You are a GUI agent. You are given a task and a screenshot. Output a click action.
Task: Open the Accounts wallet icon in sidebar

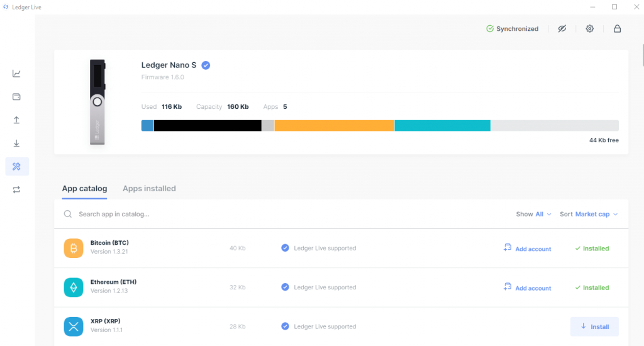pyautogui.click(x=17, y=97)
